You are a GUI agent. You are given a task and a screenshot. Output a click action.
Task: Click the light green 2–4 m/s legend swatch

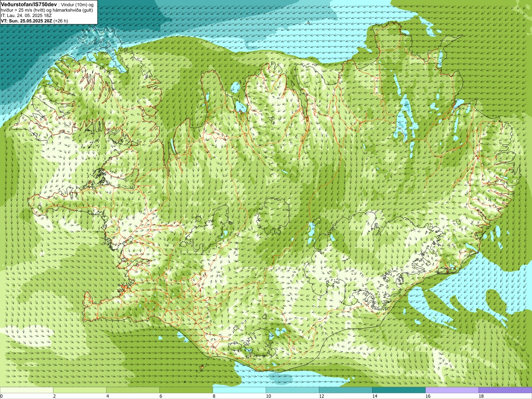80,390
